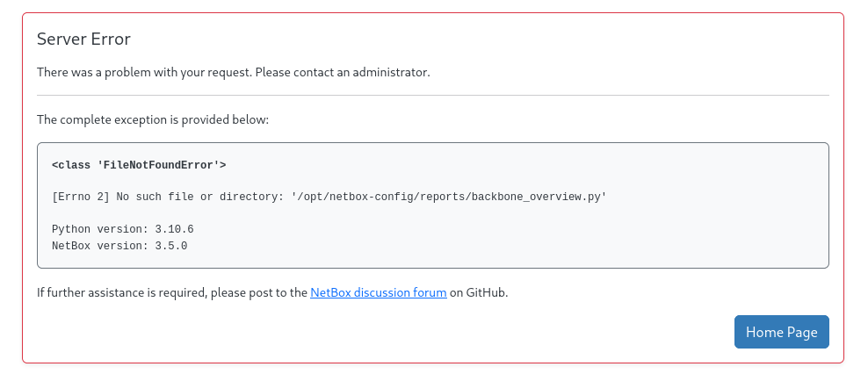Click the Python version: 3.10.6 line
Viewport: 868px width, 381px height.
coord(123,229)
